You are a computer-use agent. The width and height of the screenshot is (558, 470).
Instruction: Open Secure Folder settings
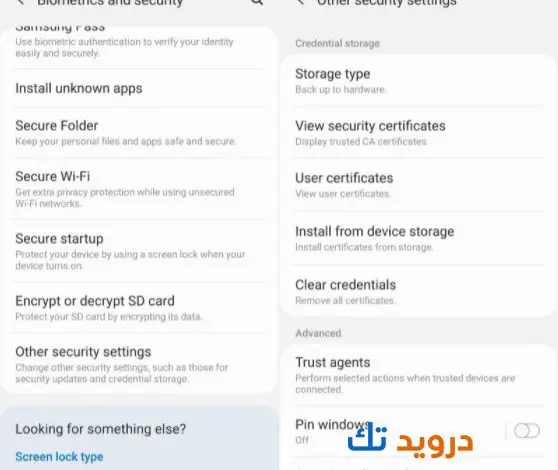tap(139, 132)
